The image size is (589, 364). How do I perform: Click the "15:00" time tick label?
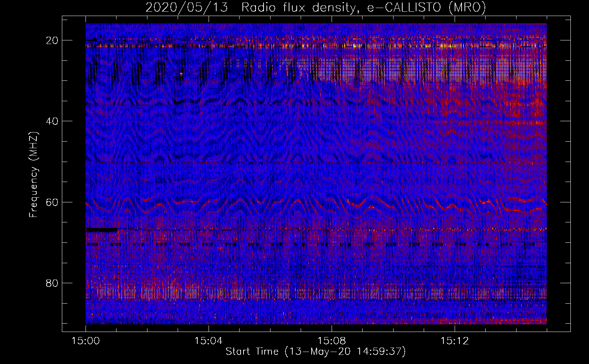tap(86, 341)
